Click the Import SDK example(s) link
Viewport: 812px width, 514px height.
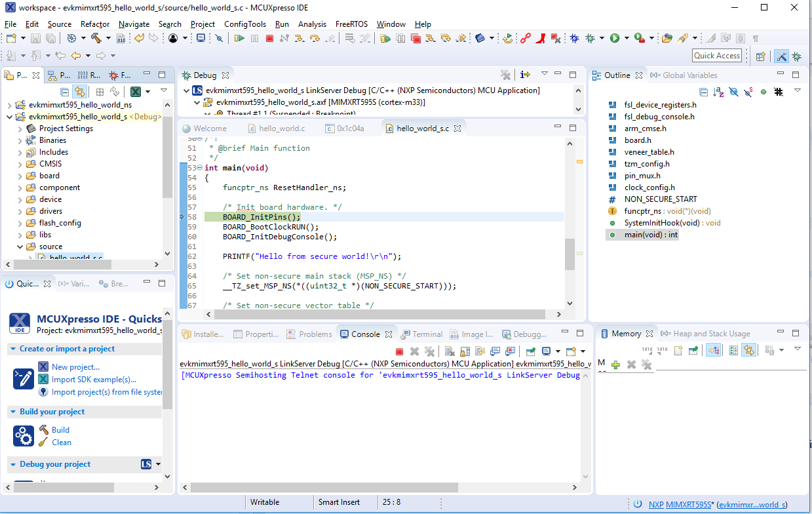point(94,379)
